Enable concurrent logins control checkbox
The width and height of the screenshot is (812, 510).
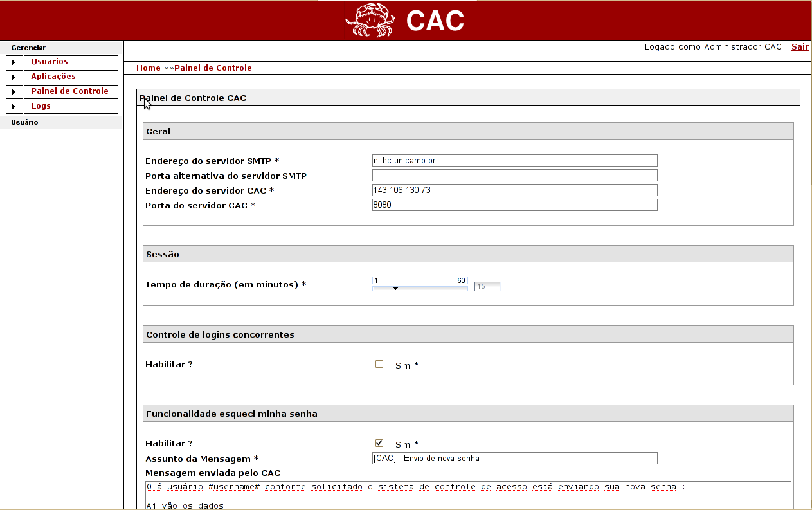point(379,364)
